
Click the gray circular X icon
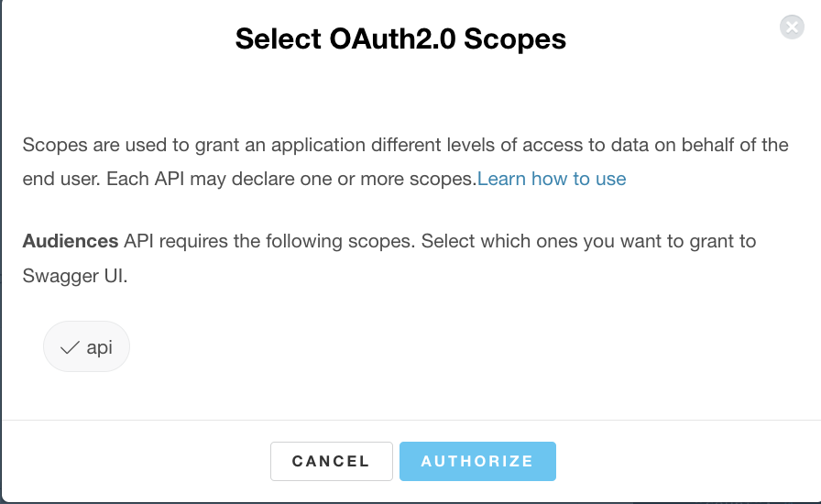click(792, 27)
